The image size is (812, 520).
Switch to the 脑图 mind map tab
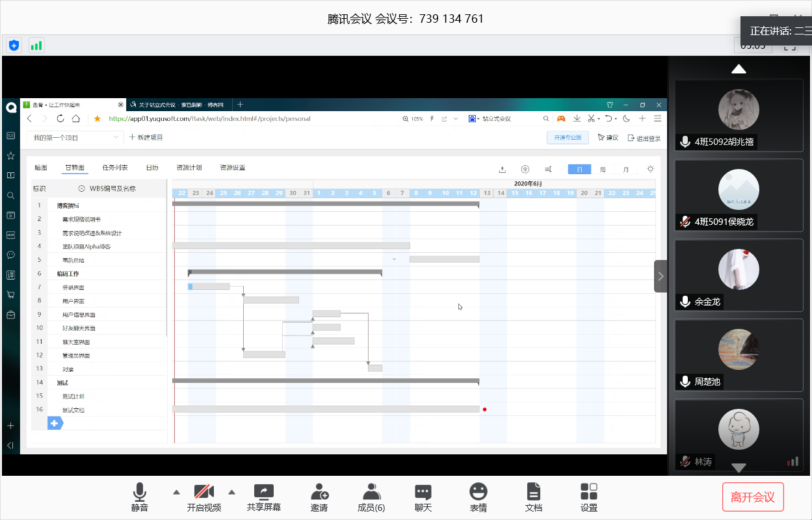(x=41, y=168)
